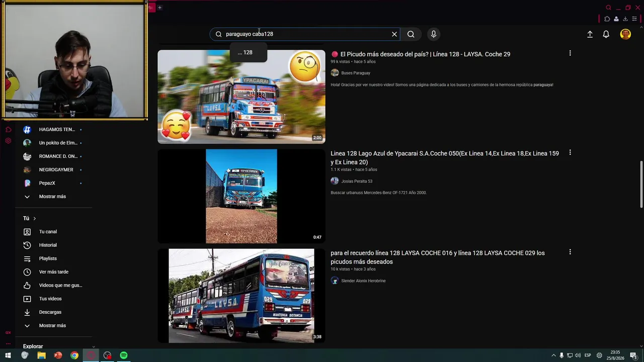644x362 pixels.
Task: Open options for El Picudo más deseado video
Action: pos(570,53)
